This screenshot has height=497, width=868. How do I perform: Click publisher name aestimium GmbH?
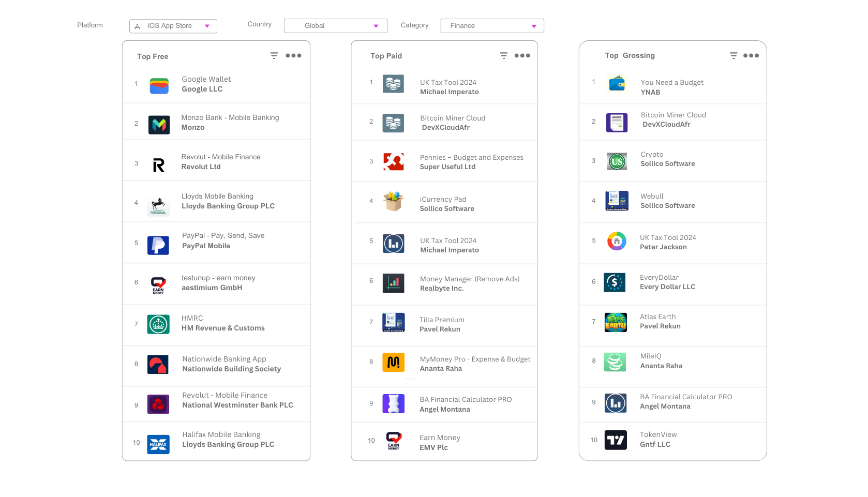pyautogui.click(x=212, y=288)
